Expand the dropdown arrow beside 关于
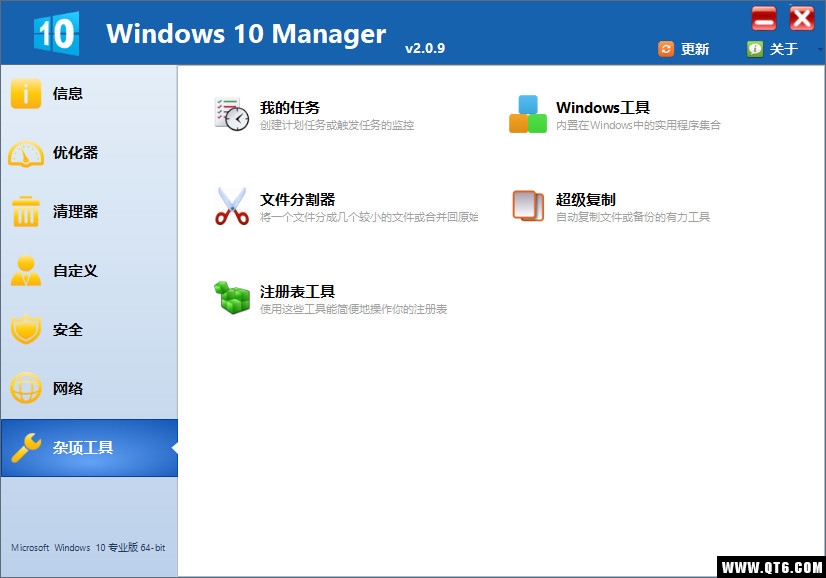This screenshot has width=826, height=578. [820, 50]
